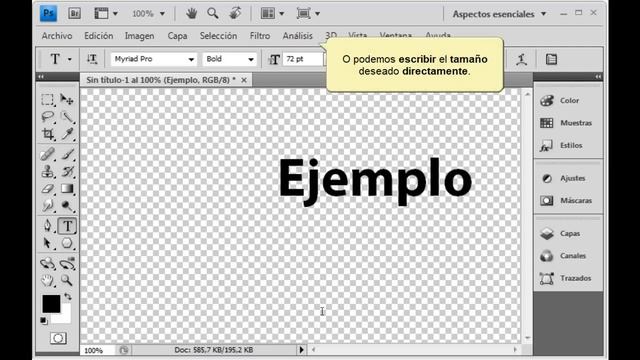Select the Healing Brush tool
The height and width of the screenshot is (360, 640).
point(48,154)
